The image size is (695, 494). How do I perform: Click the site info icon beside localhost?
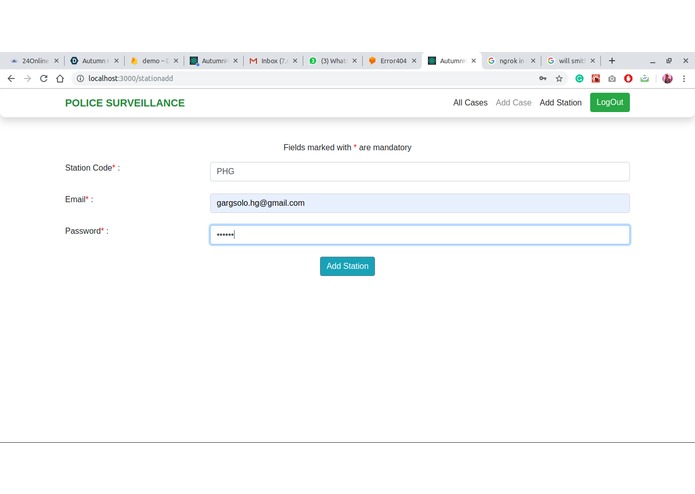pos(80,78)
